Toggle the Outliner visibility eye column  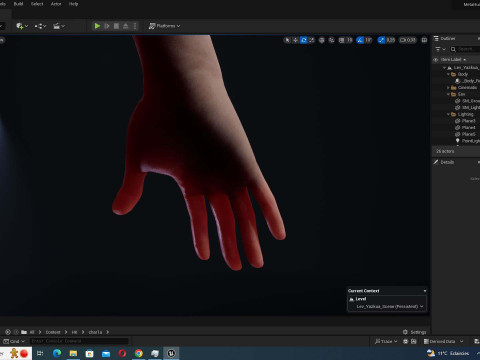(x=435, y=60)
